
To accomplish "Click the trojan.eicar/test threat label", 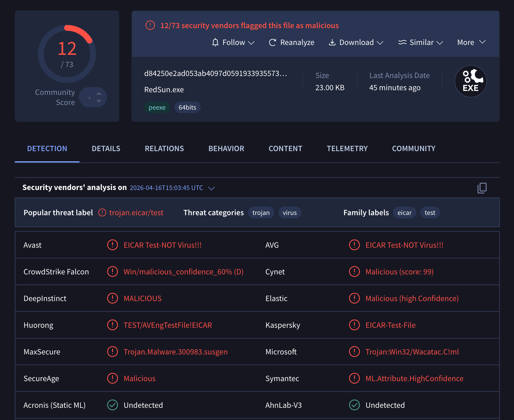I will (x=136, y=213).
